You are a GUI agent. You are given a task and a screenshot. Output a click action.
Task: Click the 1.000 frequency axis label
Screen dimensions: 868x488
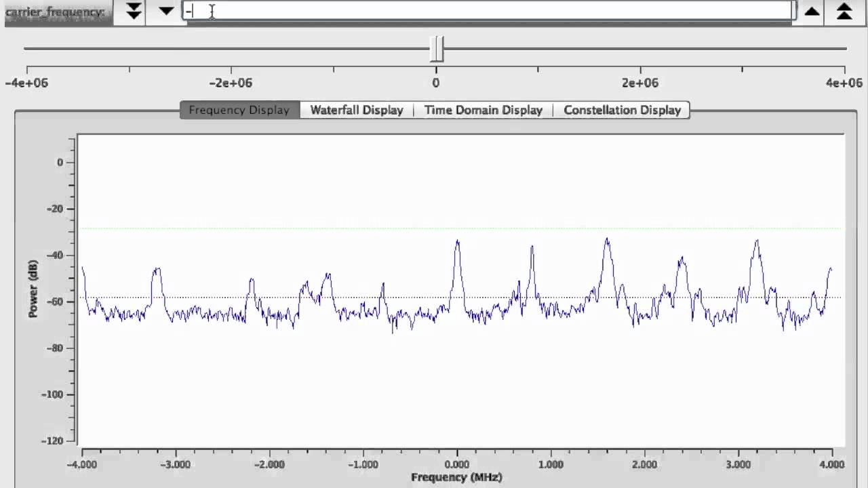pos(551,464)
